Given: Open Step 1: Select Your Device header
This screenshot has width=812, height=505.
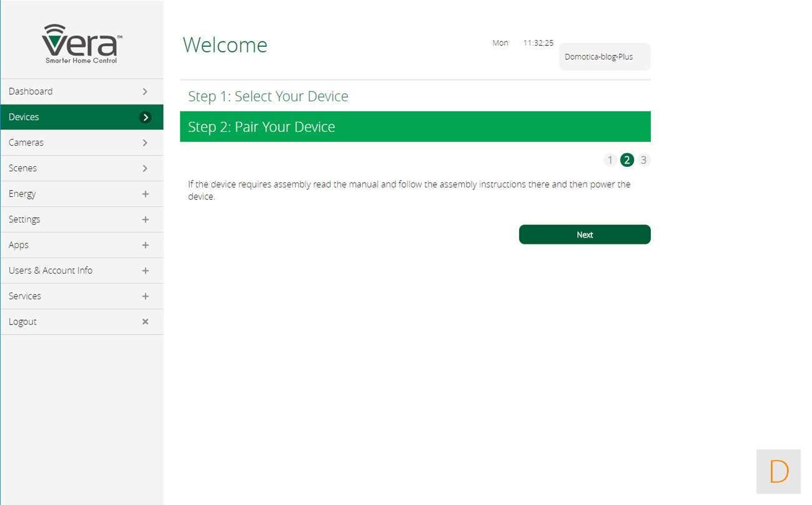Looking at the screenshot, I should [268, 96].
